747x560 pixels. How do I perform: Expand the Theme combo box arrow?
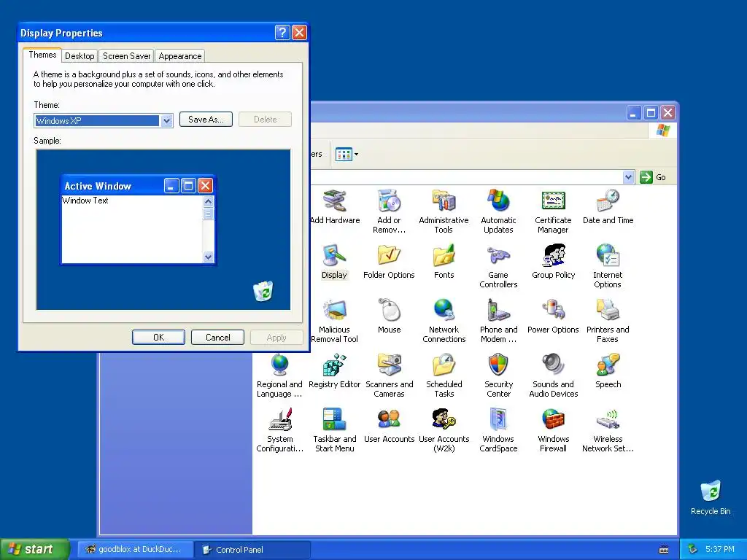coord(166,121)
